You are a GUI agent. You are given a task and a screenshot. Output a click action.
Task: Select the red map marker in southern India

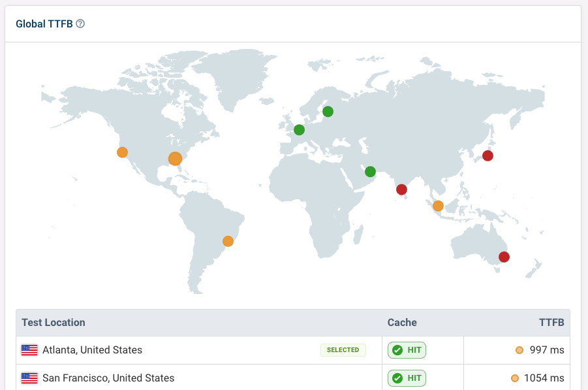(x=401, y=189)
